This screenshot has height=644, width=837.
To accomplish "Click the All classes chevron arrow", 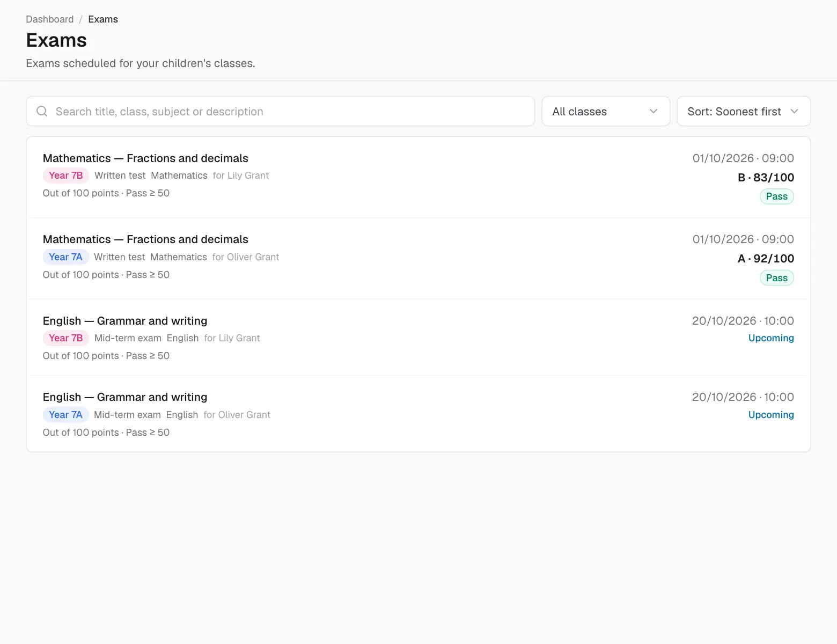I will click(654, 111).
